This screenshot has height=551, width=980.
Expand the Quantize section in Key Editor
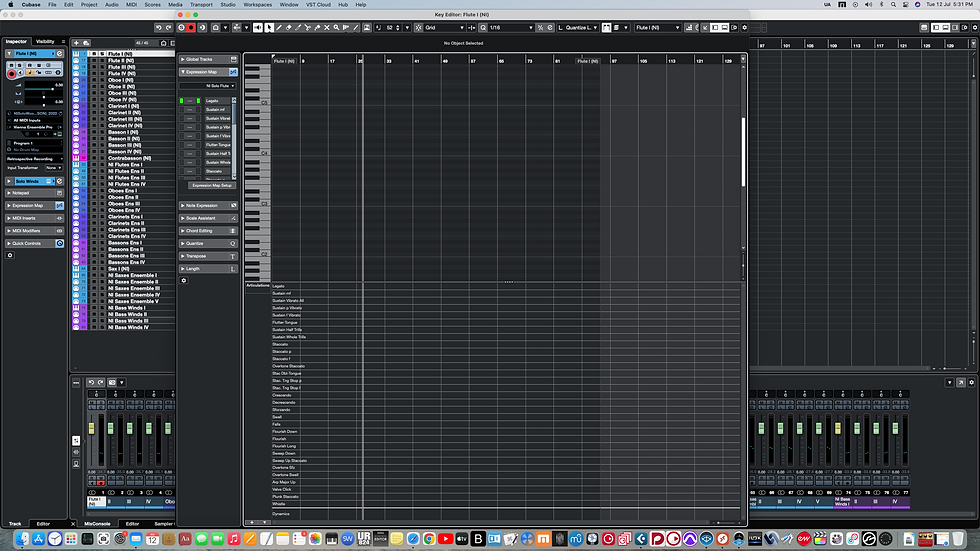tap(182, 243)
